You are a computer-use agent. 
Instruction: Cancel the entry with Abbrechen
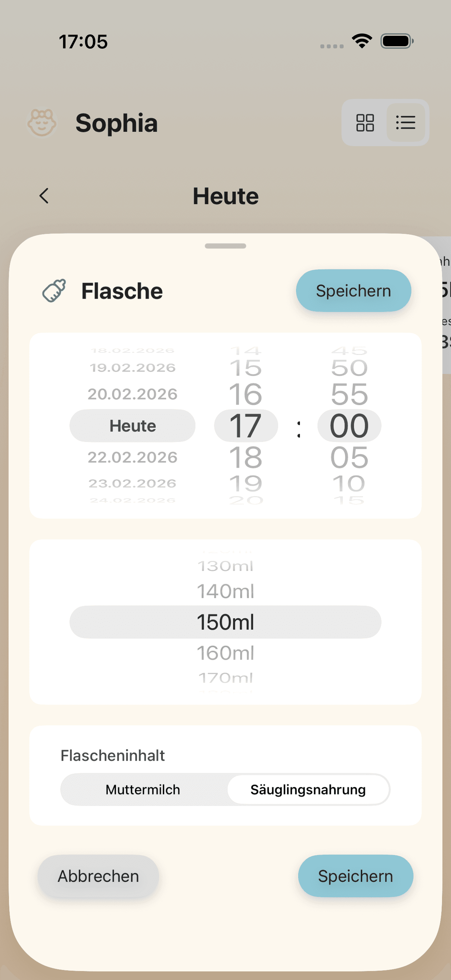point(98,876)
